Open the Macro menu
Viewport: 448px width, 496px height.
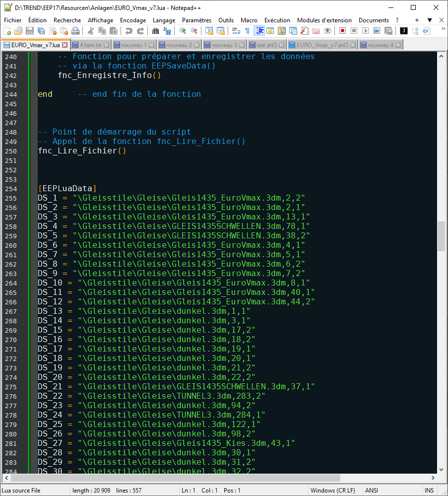[249, 20]
